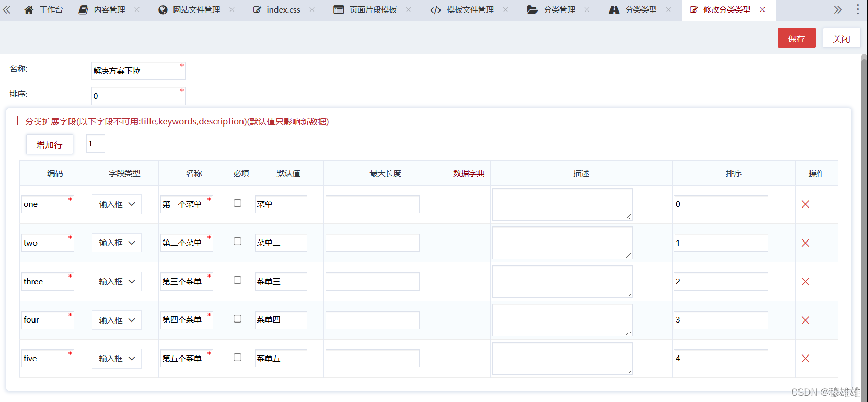Click the row count input next to 增加行
The width and height of the screenshot is (868, 402).
point(96,144)
